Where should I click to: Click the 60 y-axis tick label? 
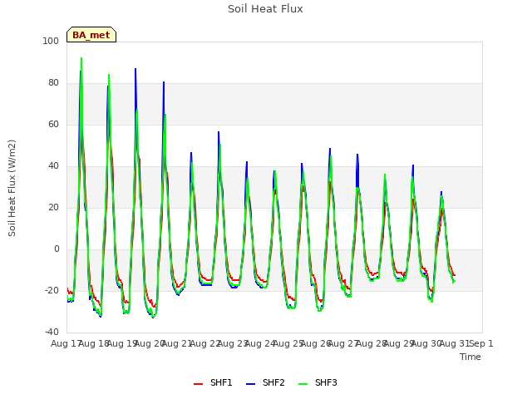coord(53,124)
